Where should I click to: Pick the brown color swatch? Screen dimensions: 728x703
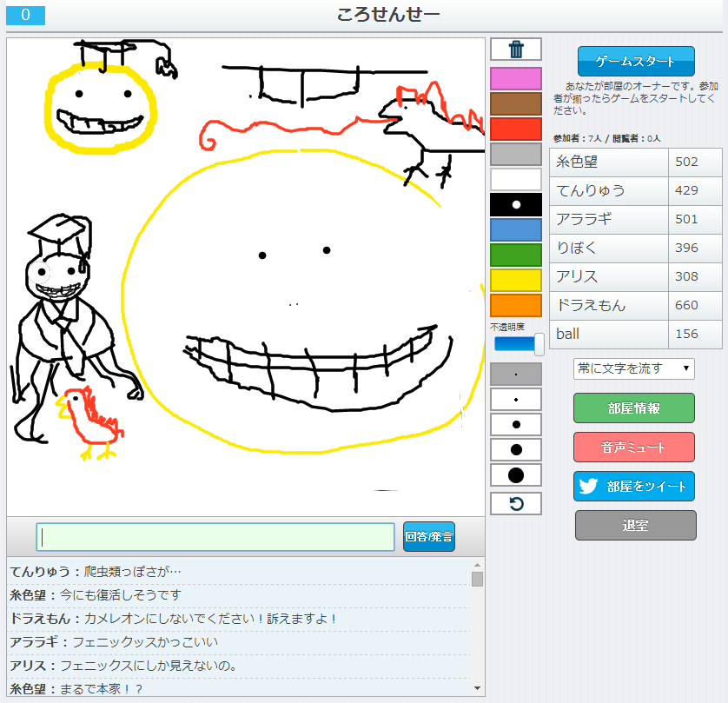516,103
